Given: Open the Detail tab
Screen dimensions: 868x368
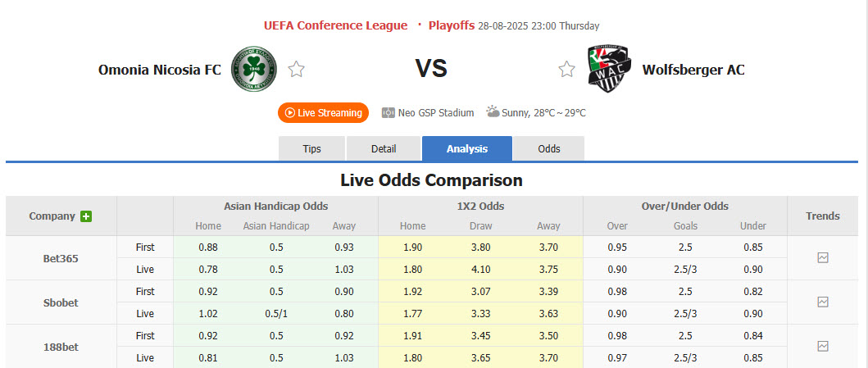Looking at the screenshot, I should (x=384, y=148).
